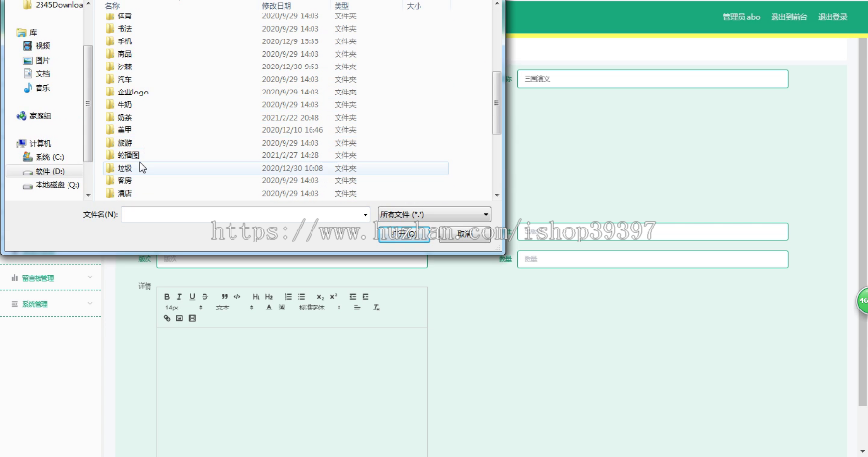Apply superscript formatting
Image resolution: width=868 pixels, height=457 pixels.
pyautogui.click(x=333, y=297)
